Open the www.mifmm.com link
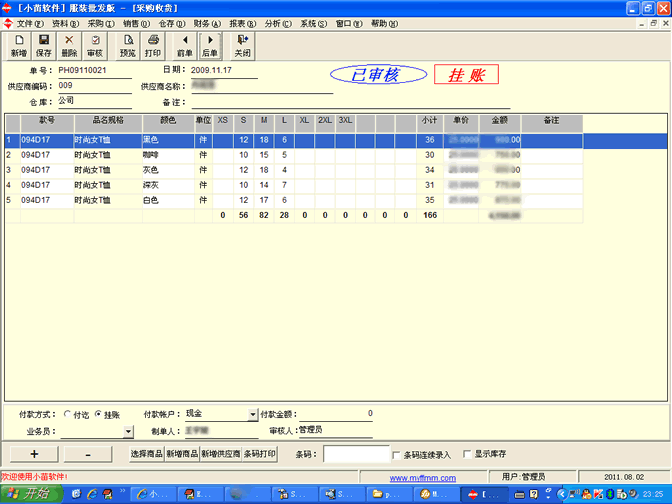Image resolution: width=672 pixels, height=504 pixels. click(x=422, y=478)
